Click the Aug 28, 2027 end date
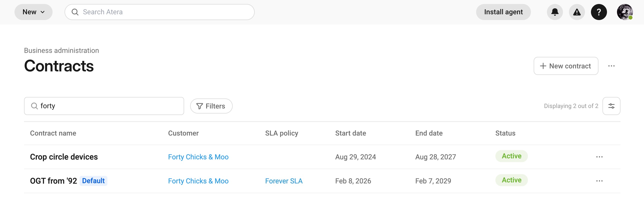This screenshot has width=644, height=224. [x=436, y=157]
